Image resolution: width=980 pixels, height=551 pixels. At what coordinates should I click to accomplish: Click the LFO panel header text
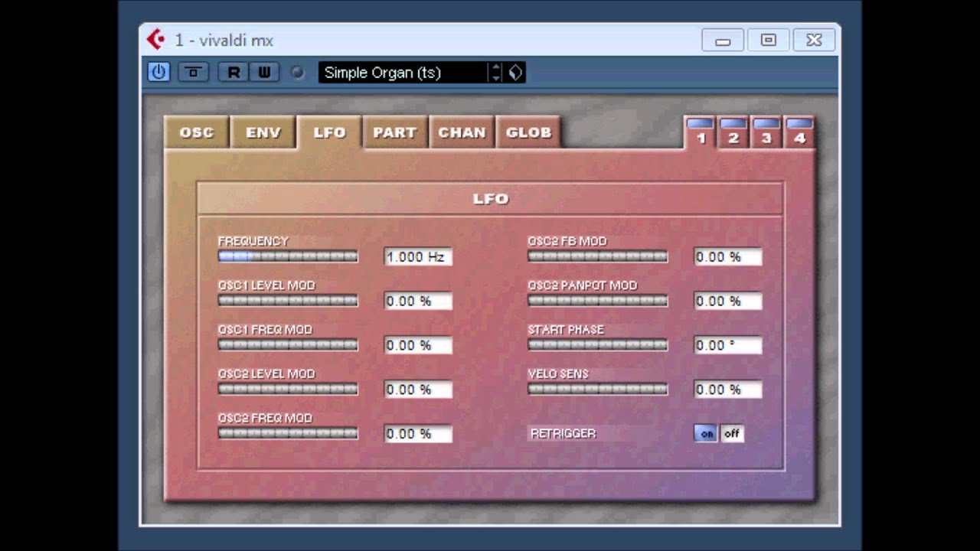[491, 199]
